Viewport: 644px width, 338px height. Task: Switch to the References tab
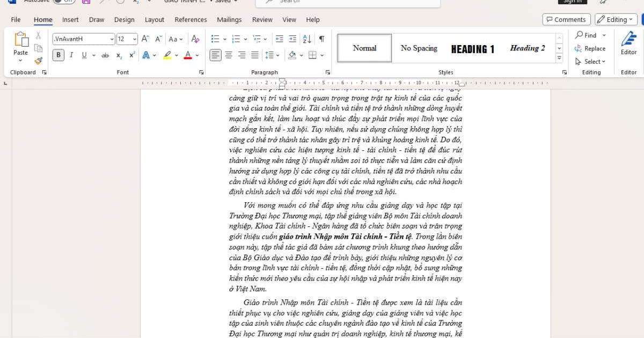pyautogui.click(x=191, y=19)
